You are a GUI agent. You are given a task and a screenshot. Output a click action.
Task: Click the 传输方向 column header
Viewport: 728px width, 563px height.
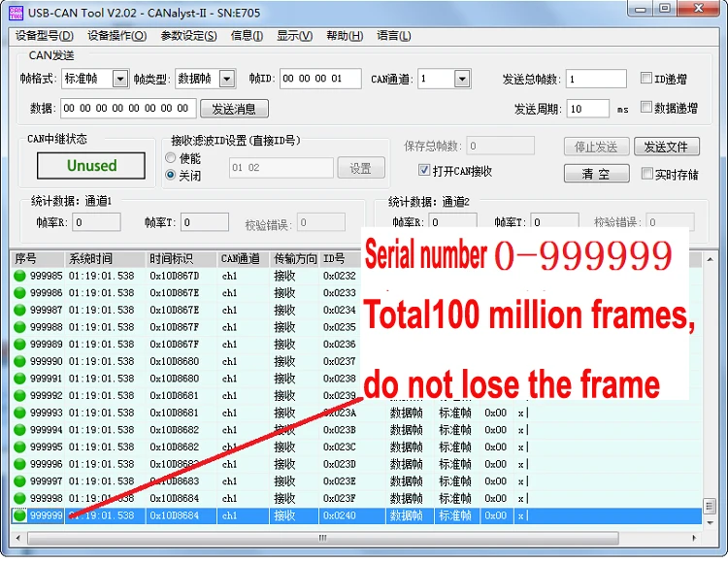click(294, 259)
